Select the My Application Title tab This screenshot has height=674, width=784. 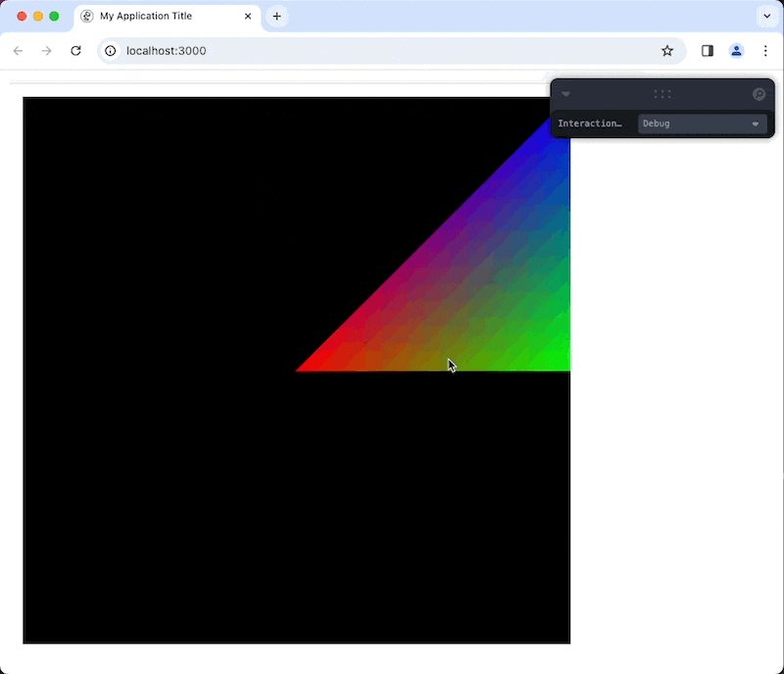coord(157,17)
